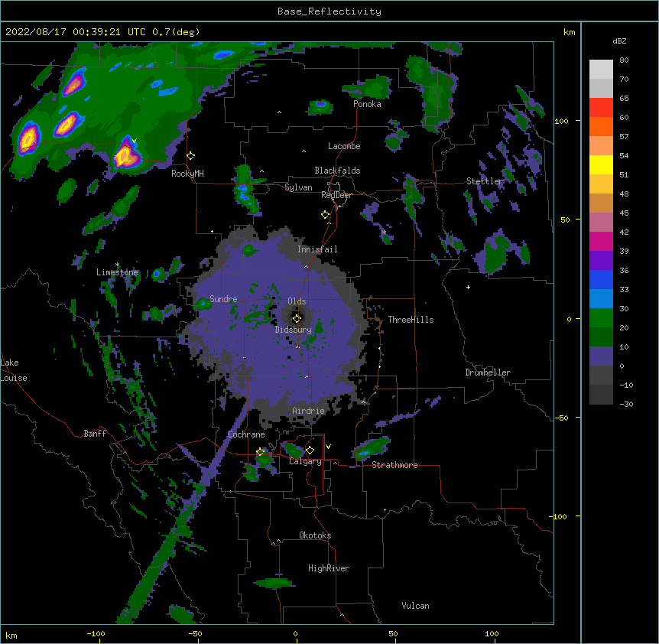Click the HighRiver label

pyautogui.click(x=329, y=568)
